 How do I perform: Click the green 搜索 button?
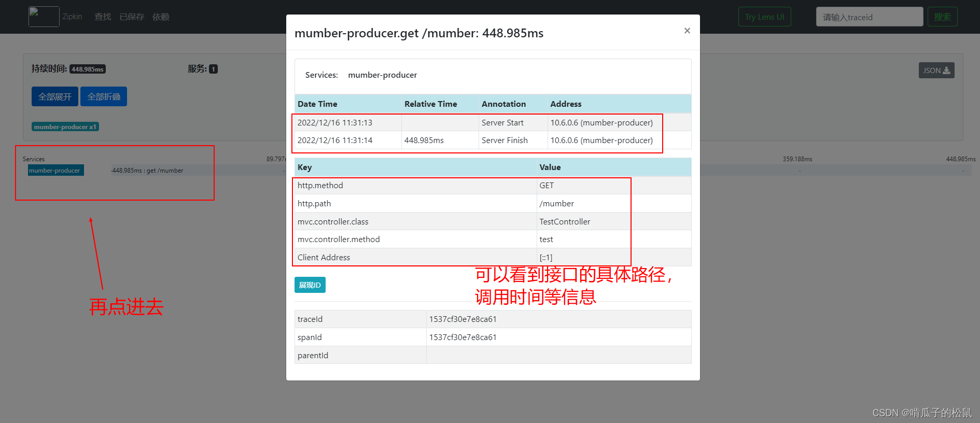pyautogui.click(x=943, y=17)
